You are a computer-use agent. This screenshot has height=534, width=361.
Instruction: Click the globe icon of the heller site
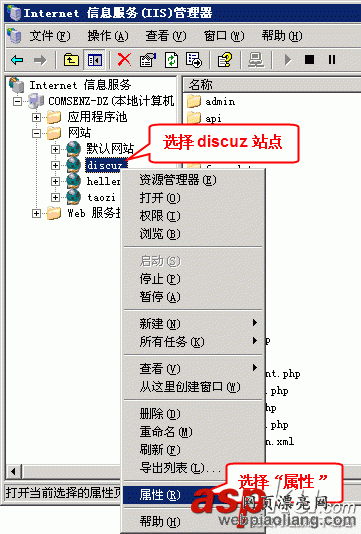(74, 181)
